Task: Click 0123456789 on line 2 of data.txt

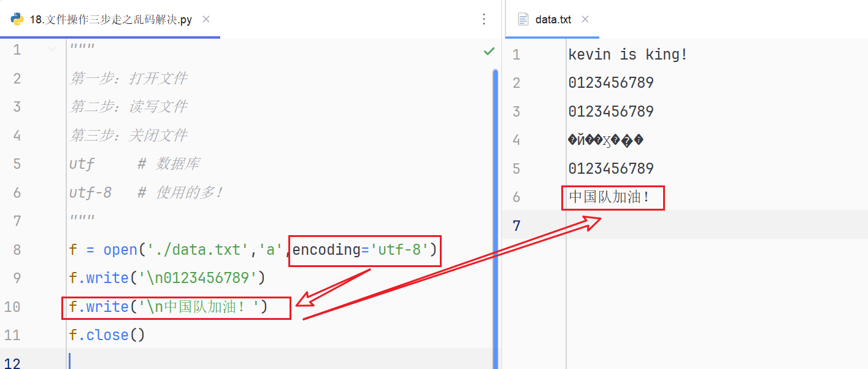Action: tap(611, 83)
